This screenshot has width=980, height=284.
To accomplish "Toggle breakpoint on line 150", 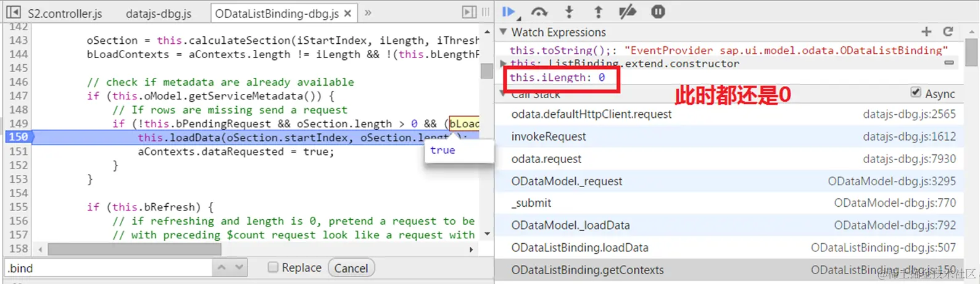I will [x=19, y=137].
